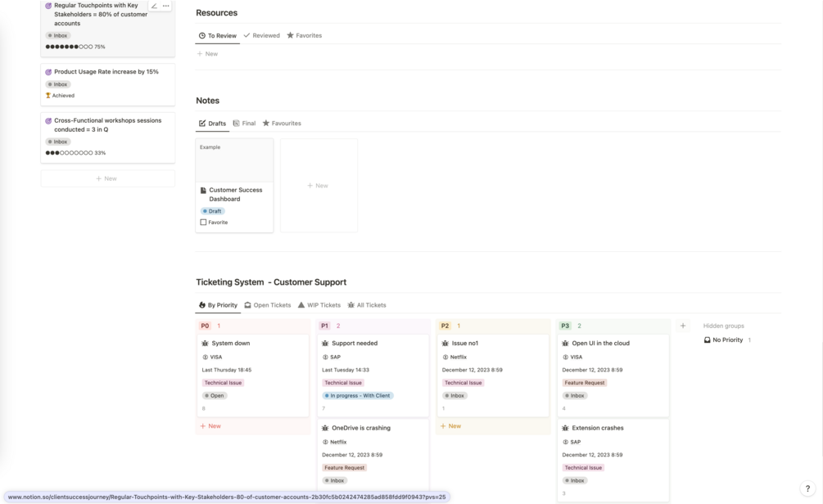Open the P0 priority group header
Viewport: 823px width, 504px height.
205,326
